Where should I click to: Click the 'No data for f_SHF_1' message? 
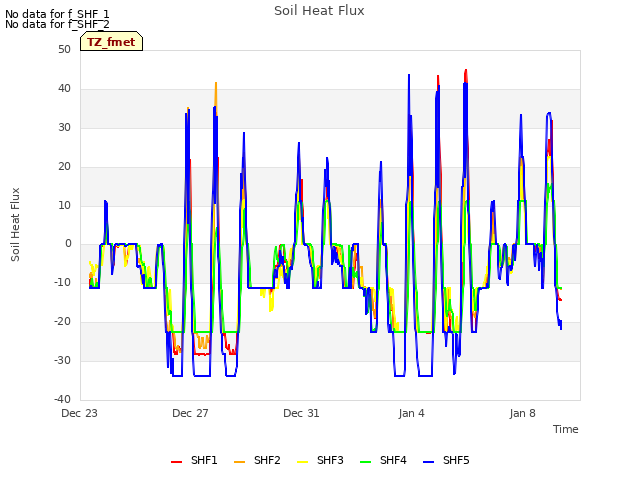57,14
